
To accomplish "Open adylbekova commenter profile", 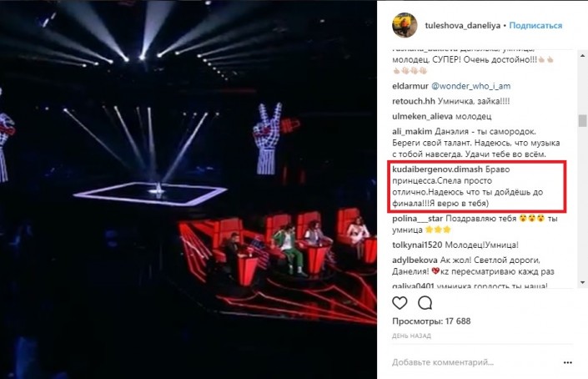I will (415, 260).
